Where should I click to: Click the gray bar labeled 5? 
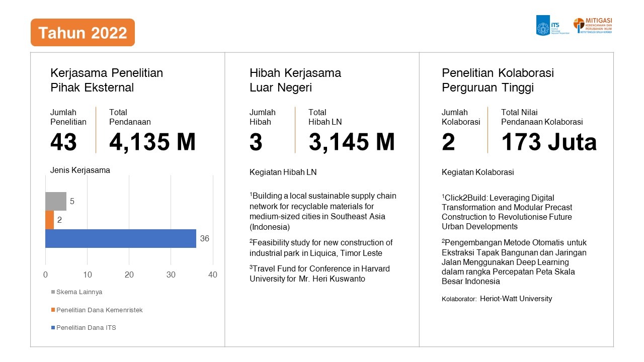click(55, 201)
